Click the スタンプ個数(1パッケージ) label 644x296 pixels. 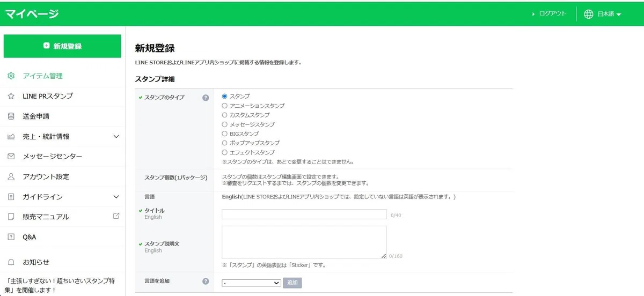(x=176, y=177)
